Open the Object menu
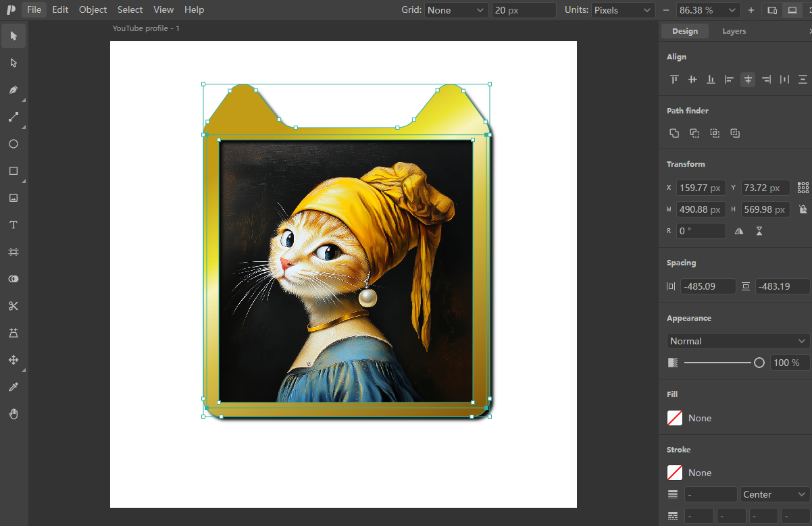The image size is (812, 526). click(x=93, y=9)
